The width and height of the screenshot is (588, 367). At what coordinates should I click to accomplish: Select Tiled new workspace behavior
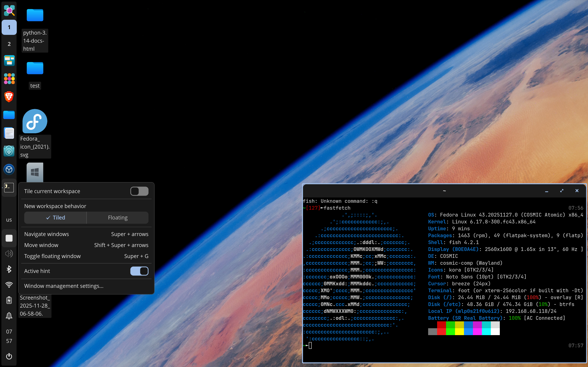pos(55,218)
